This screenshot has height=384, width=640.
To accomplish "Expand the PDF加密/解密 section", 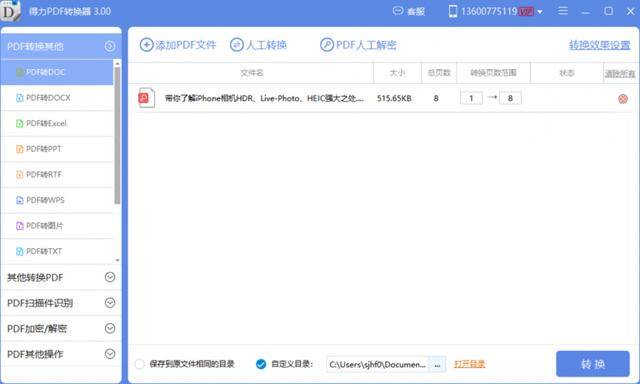I will coord(110,329).
